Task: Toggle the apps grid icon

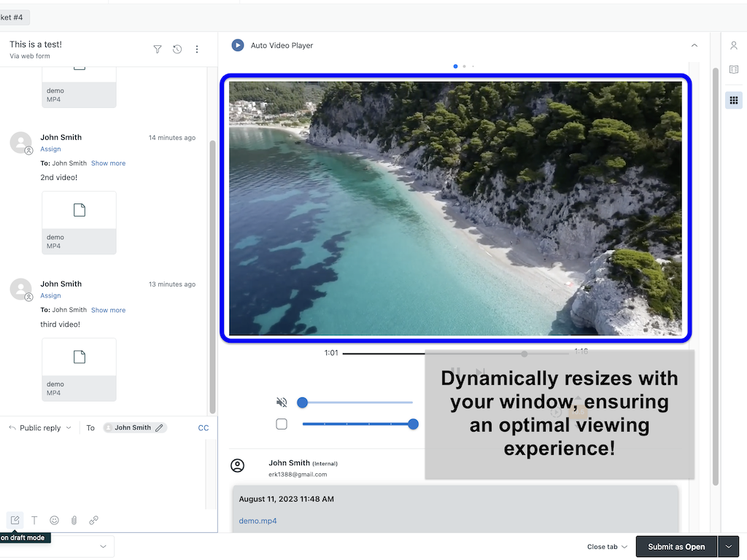Action: click(734, 100)
